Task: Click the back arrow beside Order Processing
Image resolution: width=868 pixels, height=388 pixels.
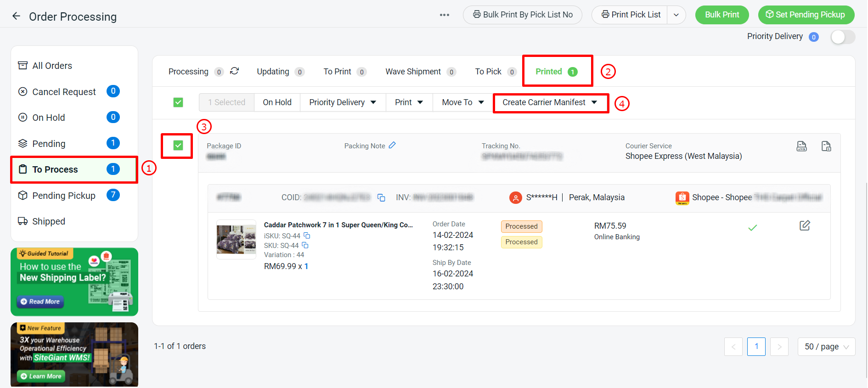Action: [x=16, y=16]
